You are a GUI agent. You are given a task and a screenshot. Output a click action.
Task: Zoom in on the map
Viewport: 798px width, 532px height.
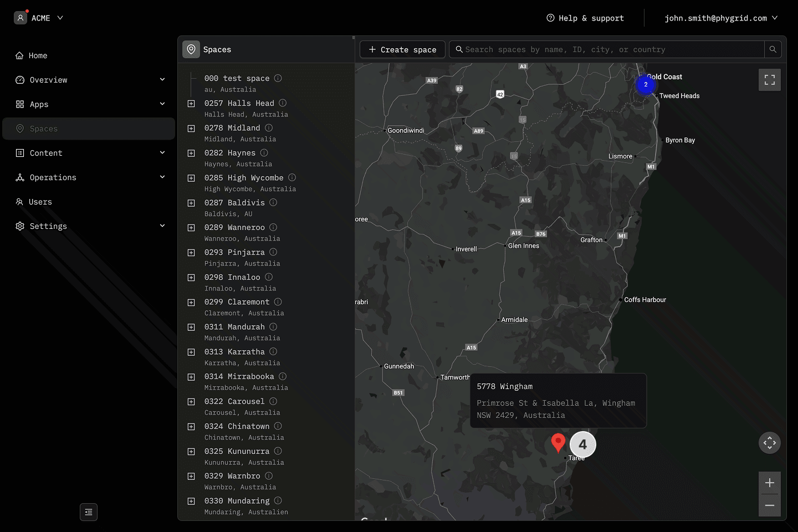tap(769, 483)
